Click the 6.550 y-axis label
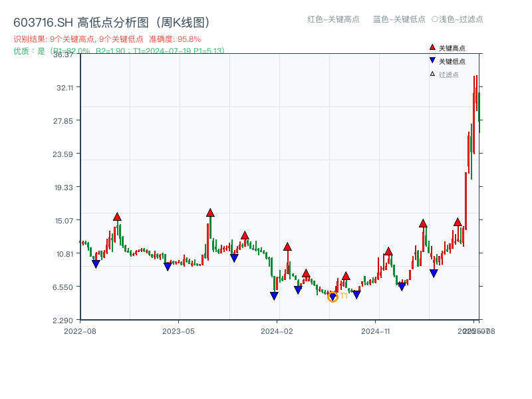Image resolution: width=532 pixels, height=399 pixels. pyautogui.click(x=63, y=287)
